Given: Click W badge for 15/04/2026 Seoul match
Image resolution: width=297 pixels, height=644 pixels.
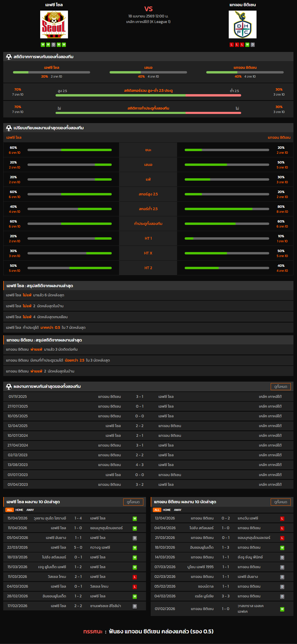Looking at the screenshot, I should [x=135, y=518].
